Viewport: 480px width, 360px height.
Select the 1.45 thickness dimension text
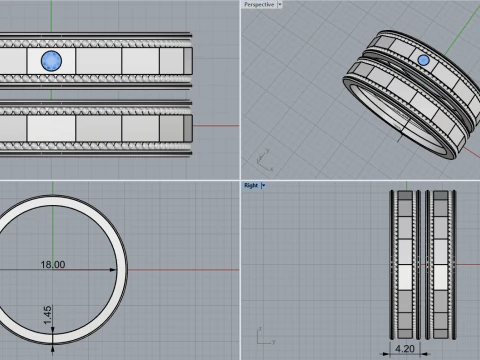click(48, 315)
